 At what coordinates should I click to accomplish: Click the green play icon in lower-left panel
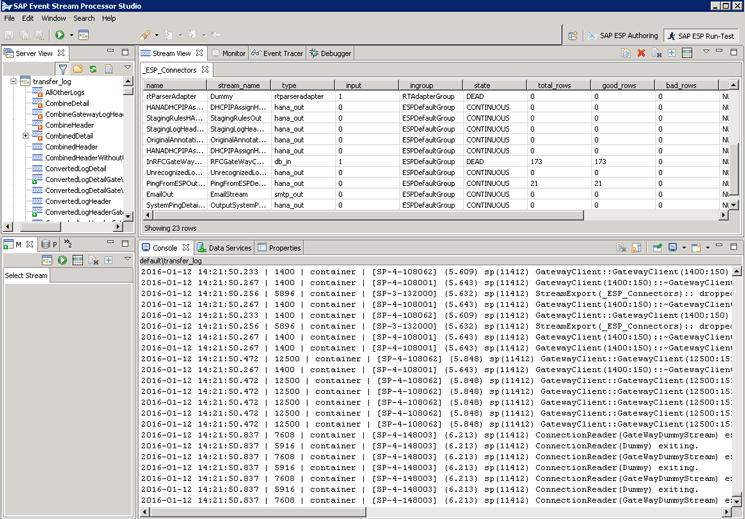62,260
